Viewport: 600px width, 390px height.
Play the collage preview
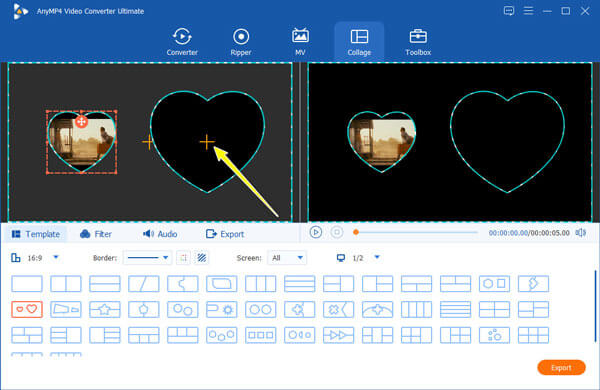(316, 232)
